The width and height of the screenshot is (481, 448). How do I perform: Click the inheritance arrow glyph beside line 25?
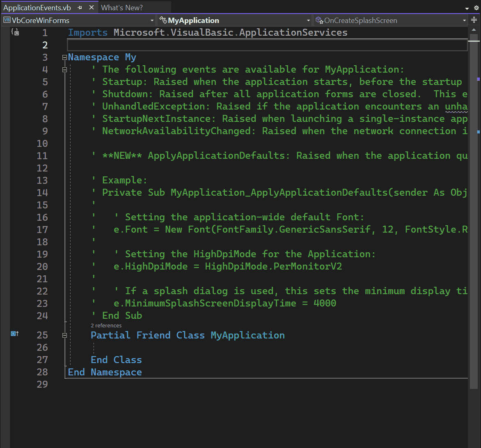point(15,334)
